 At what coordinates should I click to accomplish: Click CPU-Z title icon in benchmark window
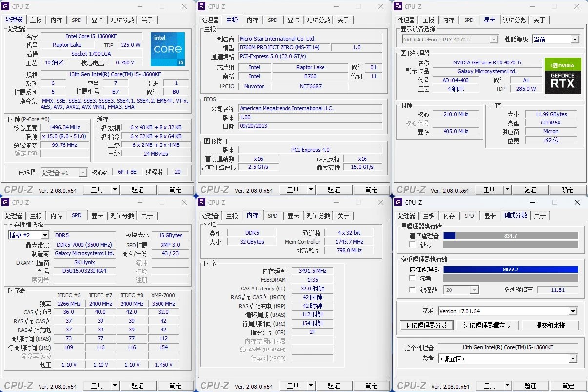coord(399,202)
